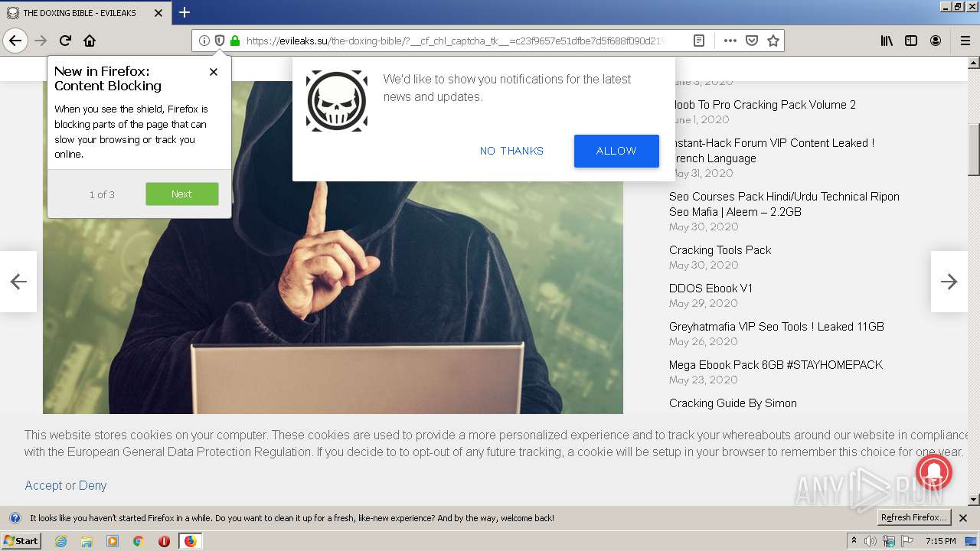
Task: Click Firefox taskbar button
Action: tap(190, 541)
